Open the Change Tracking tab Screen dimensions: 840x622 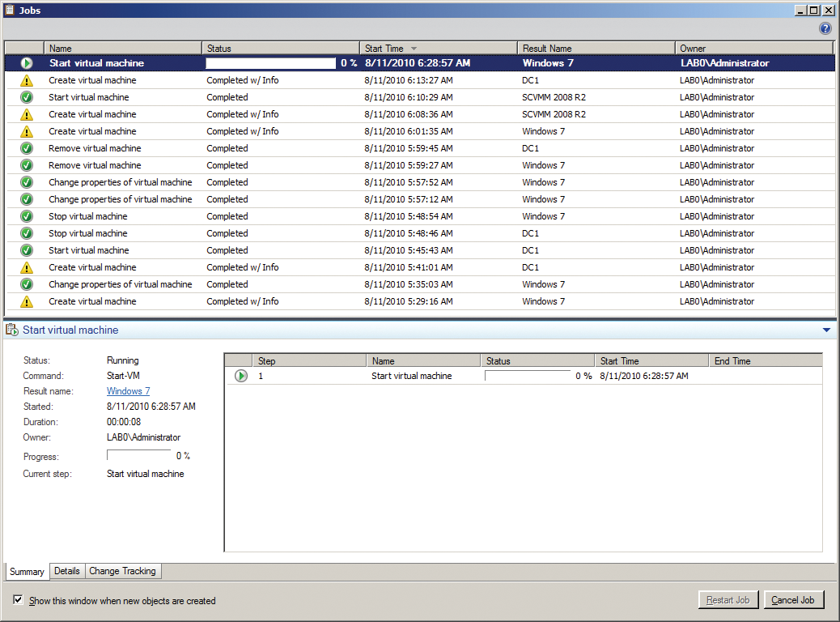[122, 571]
